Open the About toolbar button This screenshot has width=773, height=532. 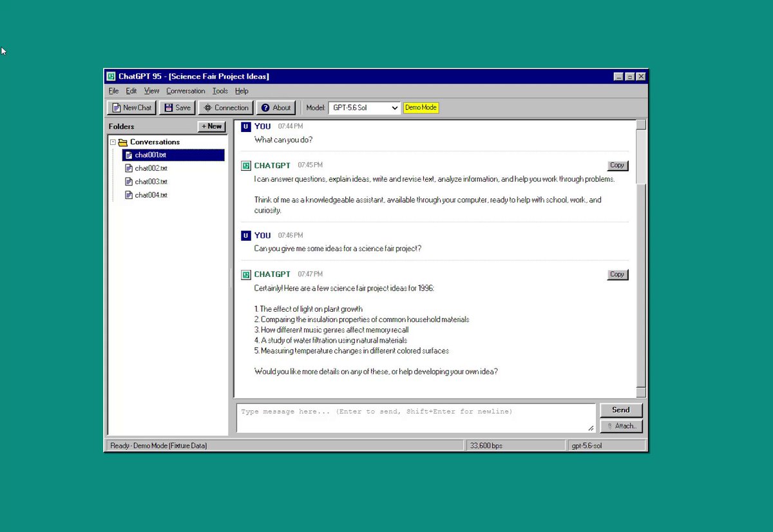(x=276, y=108)
